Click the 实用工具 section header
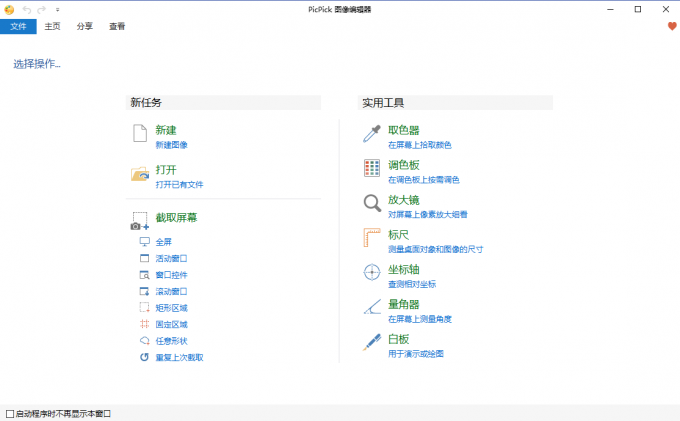Viewport: 680px width, 421px height. 455,103
